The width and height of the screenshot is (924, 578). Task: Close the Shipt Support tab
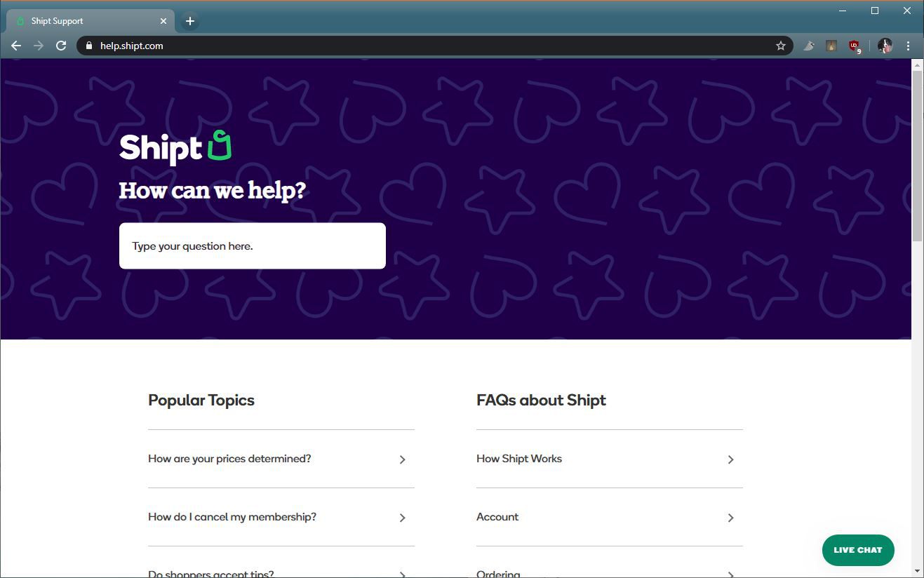163,21
